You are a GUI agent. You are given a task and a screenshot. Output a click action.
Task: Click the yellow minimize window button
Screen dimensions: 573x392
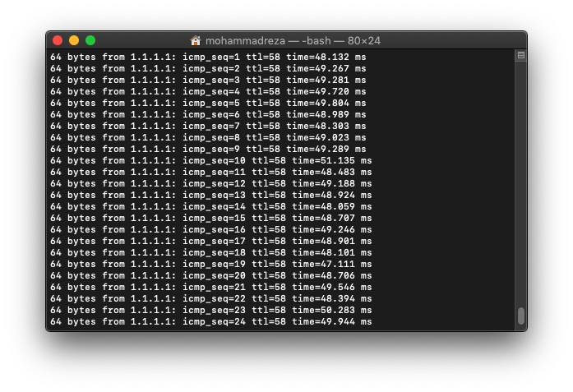coord(74,40)
